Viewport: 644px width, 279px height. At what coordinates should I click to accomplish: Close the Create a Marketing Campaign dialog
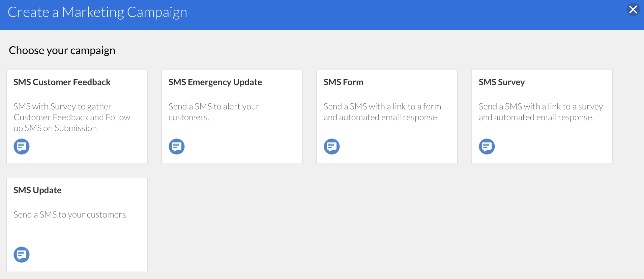tap(633, 9)
